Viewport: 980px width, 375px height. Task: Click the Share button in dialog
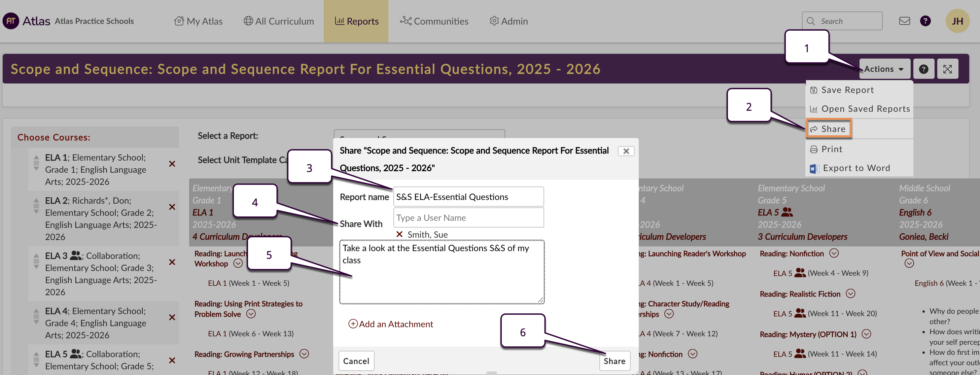[x=614, y=361]
